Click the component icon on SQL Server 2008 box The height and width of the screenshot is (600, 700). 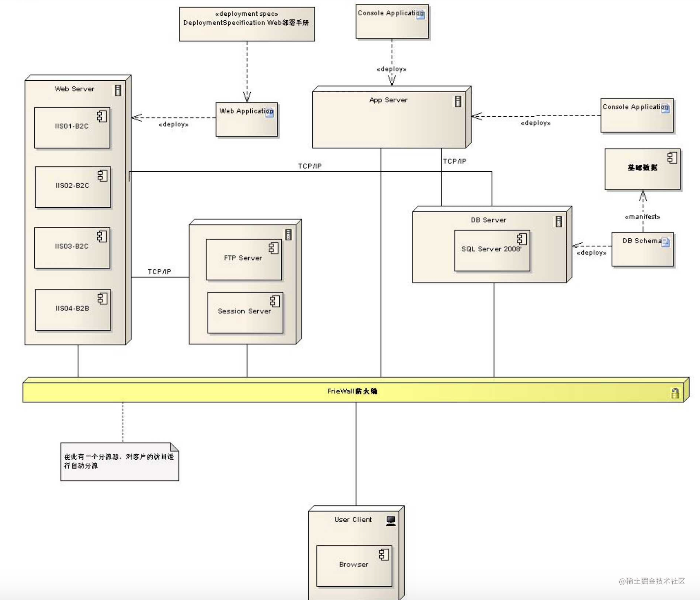(522, 239)
